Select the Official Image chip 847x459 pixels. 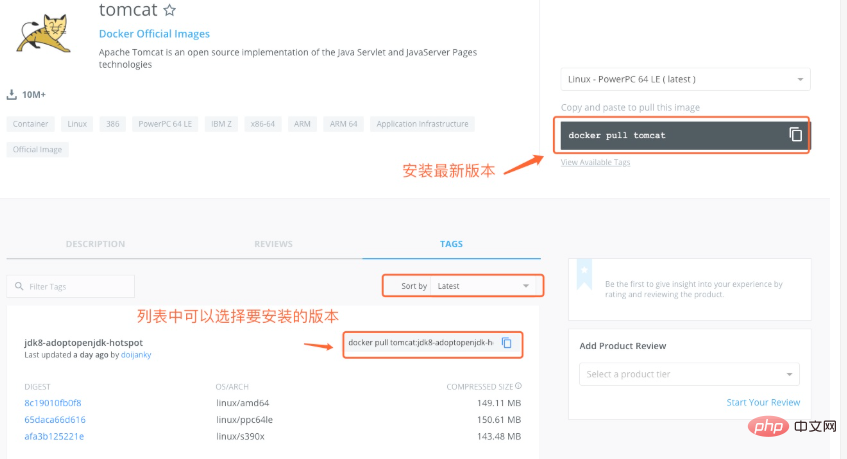tap(37, 150)
